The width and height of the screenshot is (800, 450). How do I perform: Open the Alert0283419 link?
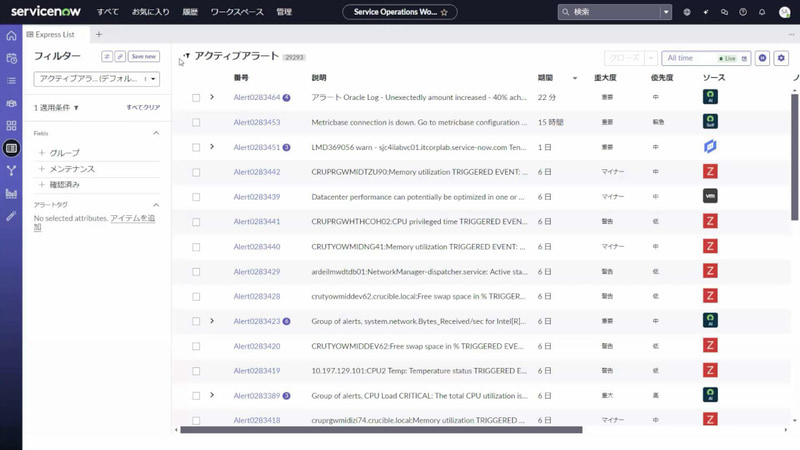point(257,370)
